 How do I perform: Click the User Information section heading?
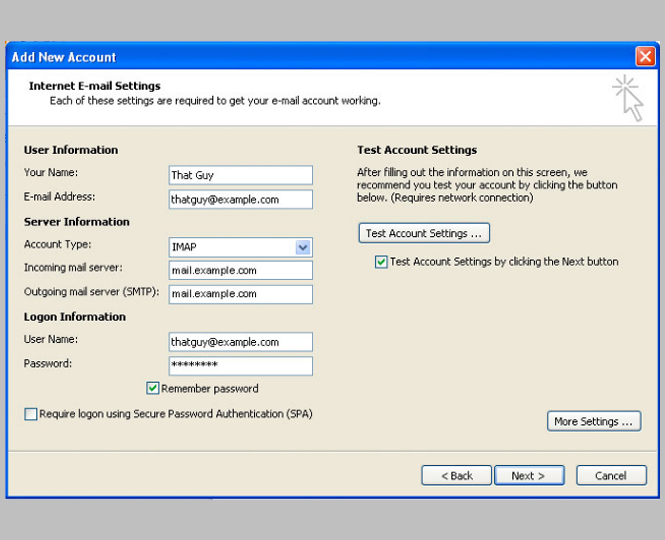point(71,150)
